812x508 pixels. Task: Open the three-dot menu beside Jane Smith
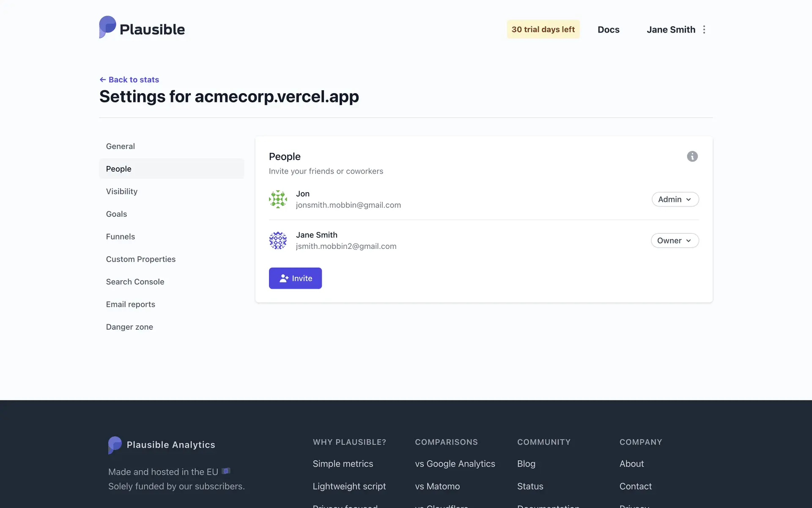pyautogui.click(x=704, y=30)
